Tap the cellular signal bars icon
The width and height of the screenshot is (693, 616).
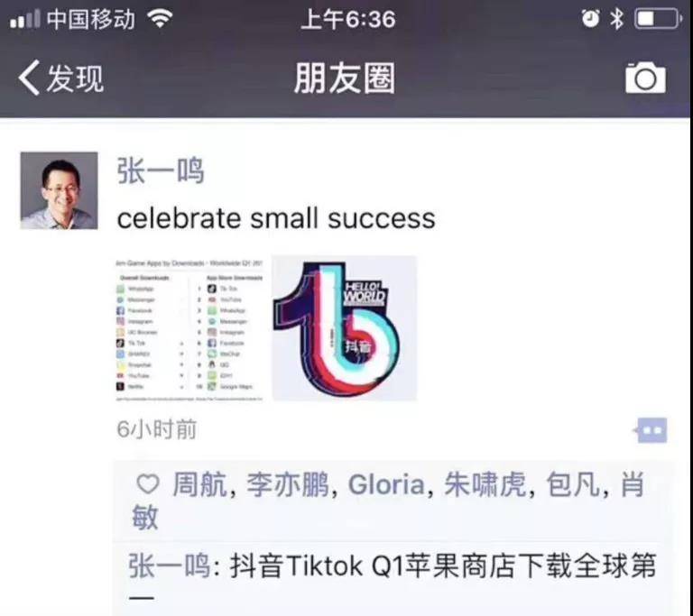(x=25, y=19)
